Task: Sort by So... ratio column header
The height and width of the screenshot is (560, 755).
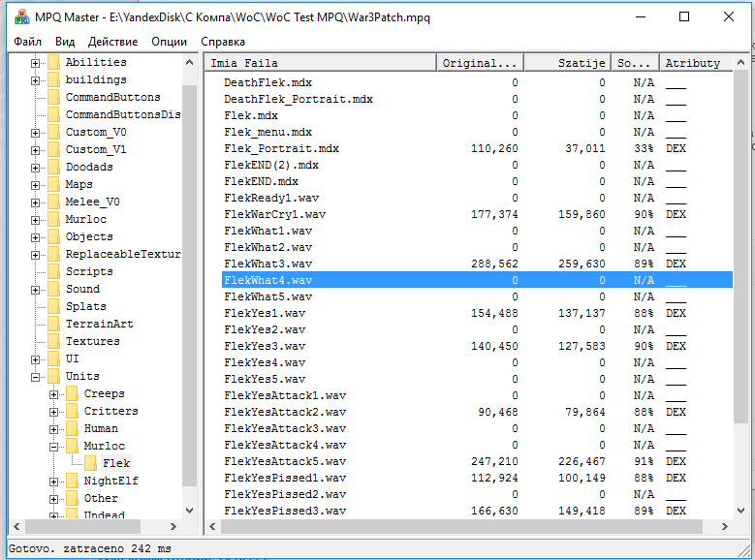Action: point(636,63)
